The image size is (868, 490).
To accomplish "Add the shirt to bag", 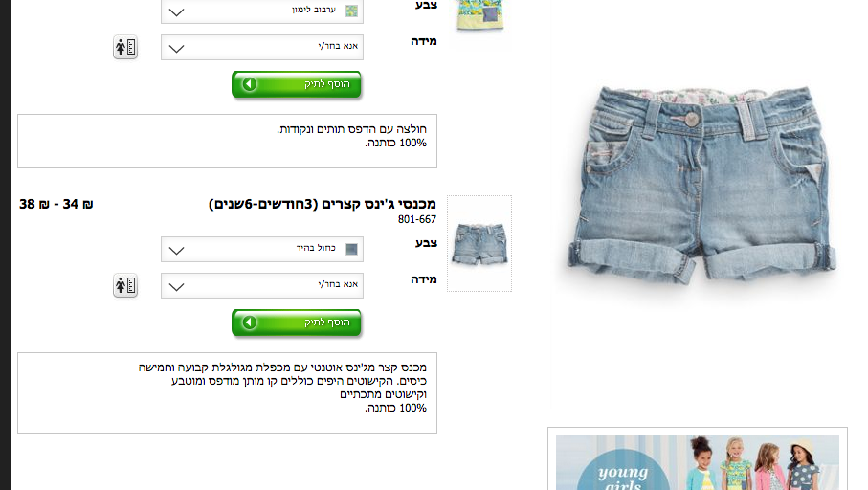I will click(297, 84).
